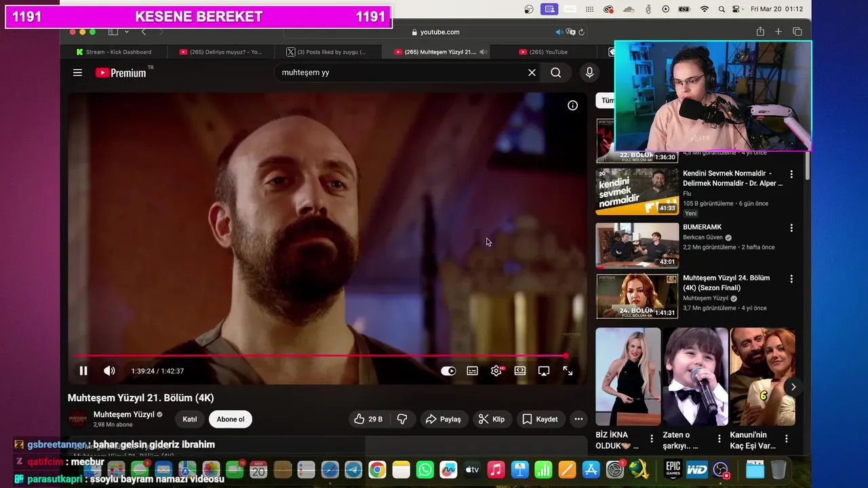
Task: Open Kendini Sevmek Normaldir thumbnail
Action: click(637, 192)
